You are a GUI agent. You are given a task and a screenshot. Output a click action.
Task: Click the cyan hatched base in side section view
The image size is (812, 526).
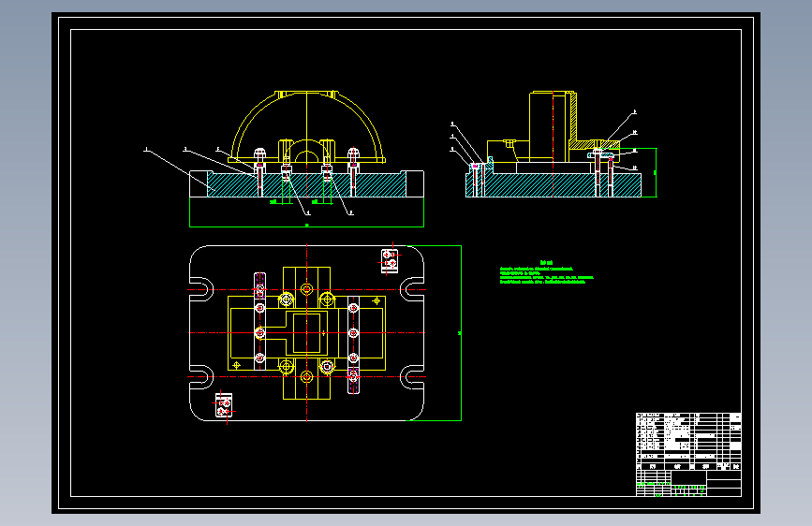tap(554, 185)
